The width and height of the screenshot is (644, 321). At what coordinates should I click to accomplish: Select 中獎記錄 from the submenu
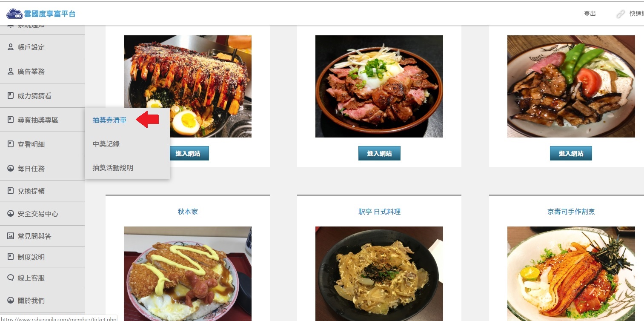[x=106, y=144]
